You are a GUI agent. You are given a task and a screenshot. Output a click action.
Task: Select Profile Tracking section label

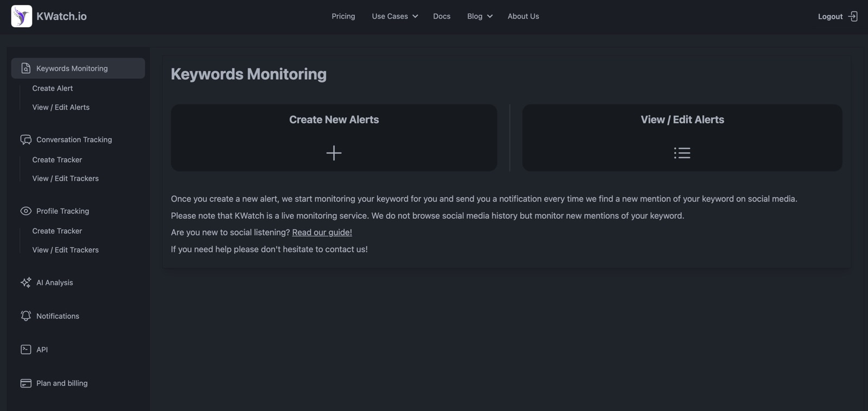(62, 211)
